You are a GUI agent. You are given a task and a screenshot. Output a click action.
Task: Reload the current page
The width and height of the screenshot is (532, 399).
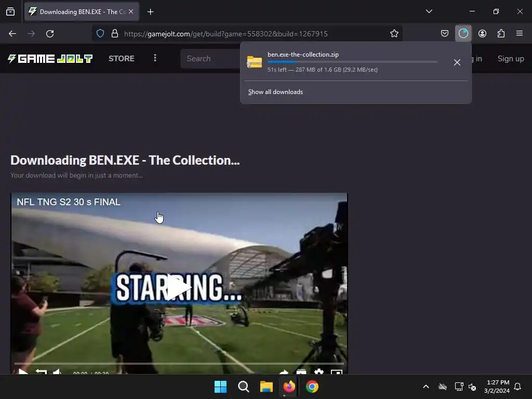[50, 34]
